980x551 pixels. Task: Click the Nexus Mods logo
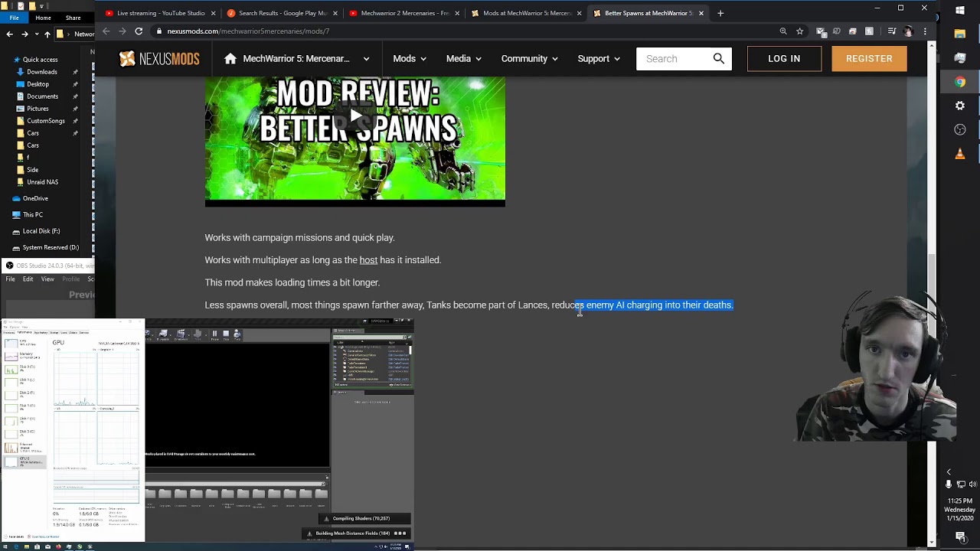click(159, 59)
